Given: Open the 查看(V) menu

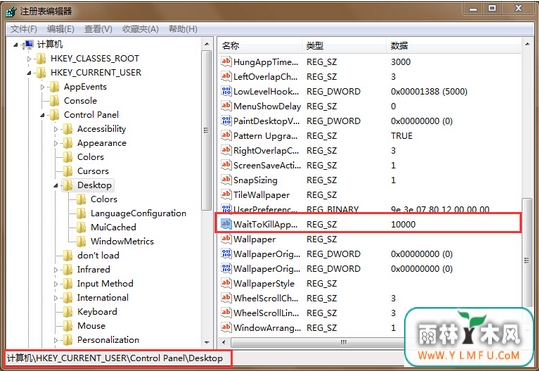Looking at the screenshot, I should [98, 29].
